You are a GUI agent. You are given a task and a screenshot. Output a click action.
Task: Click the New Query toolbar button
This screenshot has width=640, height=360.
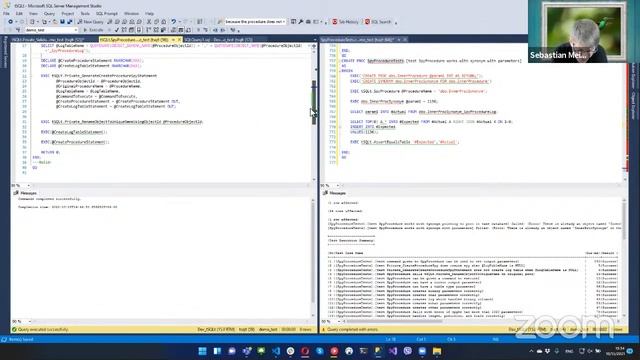click(x=90, y=22)
